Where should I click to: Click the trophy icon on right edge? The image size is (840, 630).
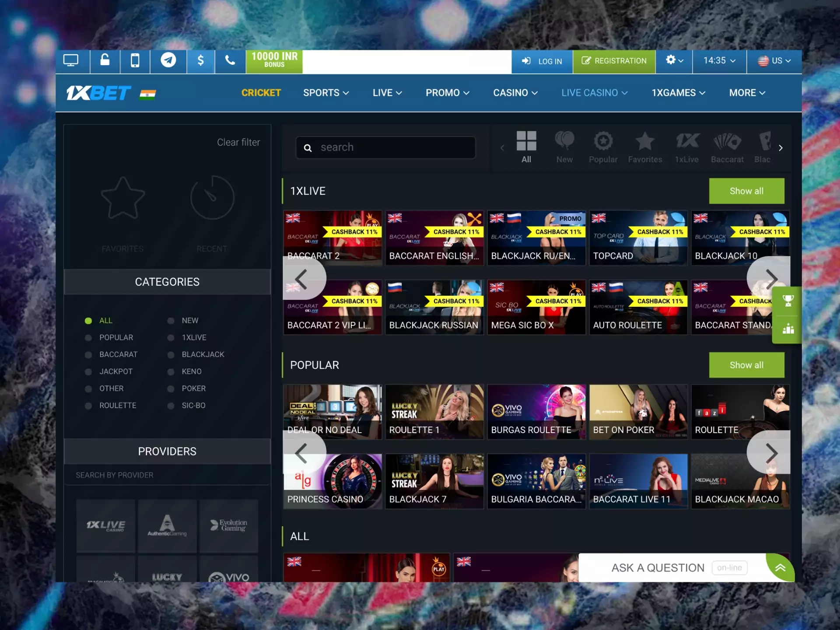point(788,301)
